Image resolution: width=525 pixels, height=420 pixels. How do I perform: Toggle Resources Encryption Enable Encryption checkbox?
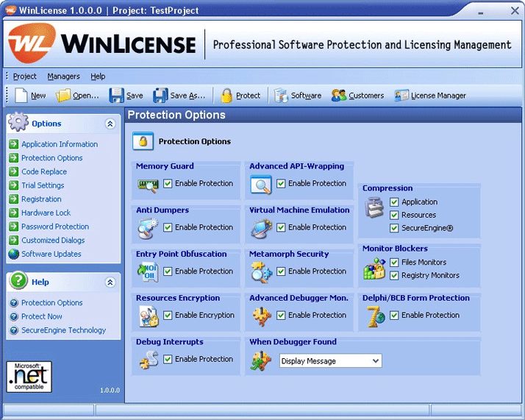point(168,315)
